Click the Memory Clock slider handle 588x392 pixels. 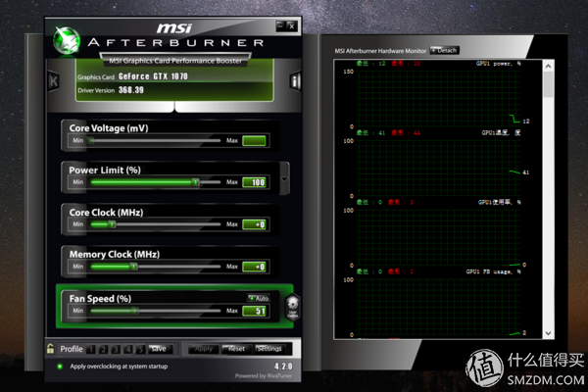coord(133,267)
